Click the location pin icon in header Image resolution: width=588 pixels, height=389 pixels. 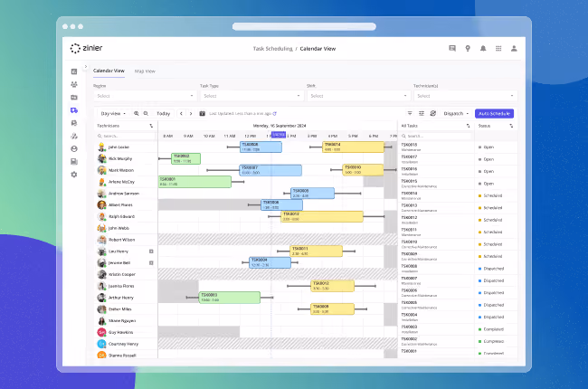point(468,48)
